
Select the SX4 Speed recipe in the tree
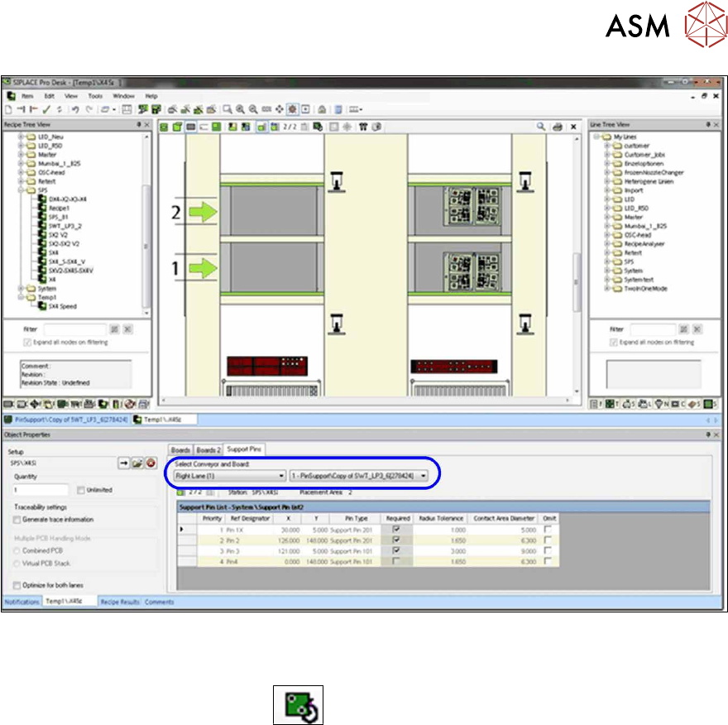62,306
